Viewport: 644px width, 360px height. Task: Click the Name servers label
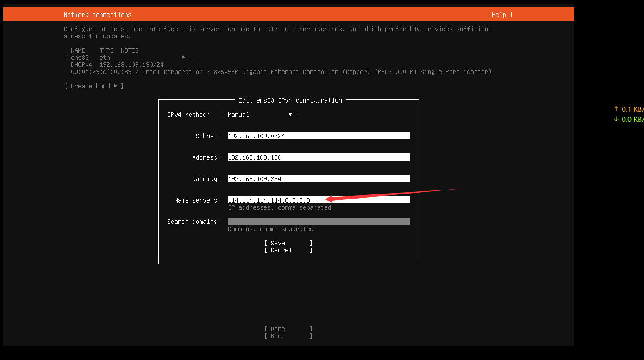tap(198, 200)
